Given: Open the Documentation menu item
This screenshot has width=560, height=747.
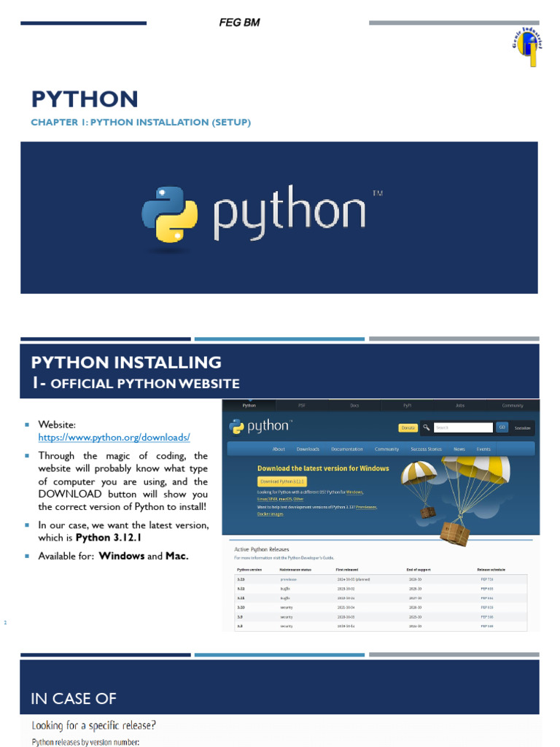Looking at the screenshot, I should click(346, 449).
